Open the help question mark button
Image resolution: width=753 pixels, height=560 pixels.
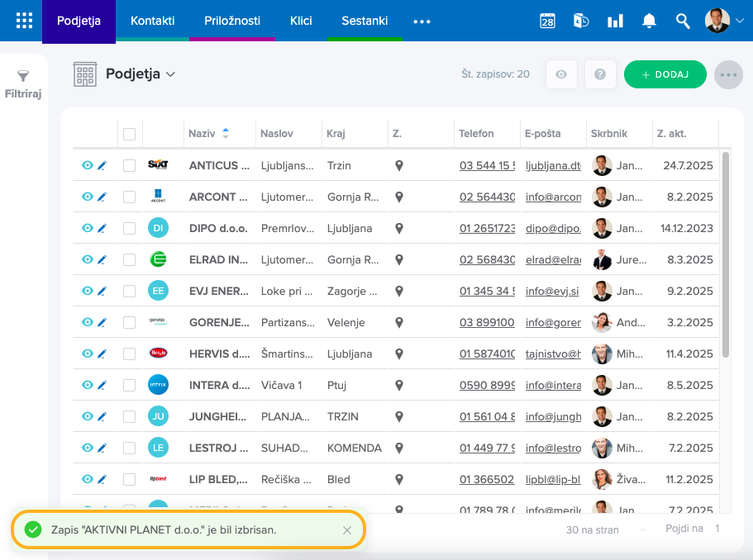[600, 74]
